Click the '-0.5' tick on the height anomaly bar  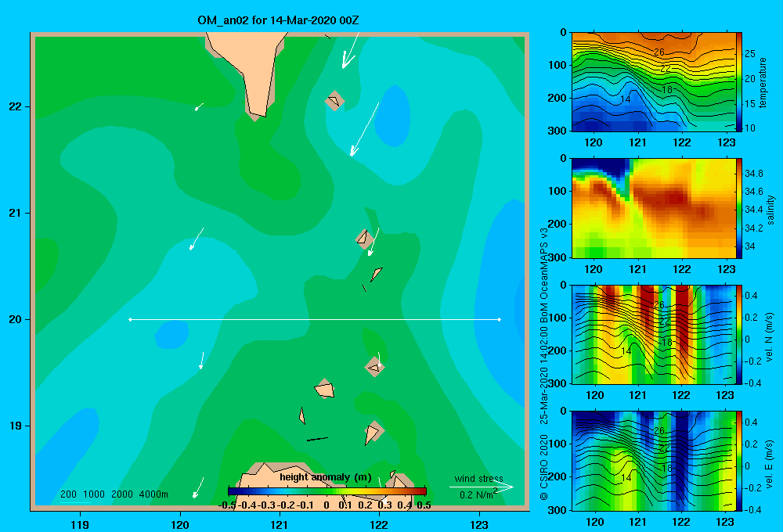coord(227,505)
